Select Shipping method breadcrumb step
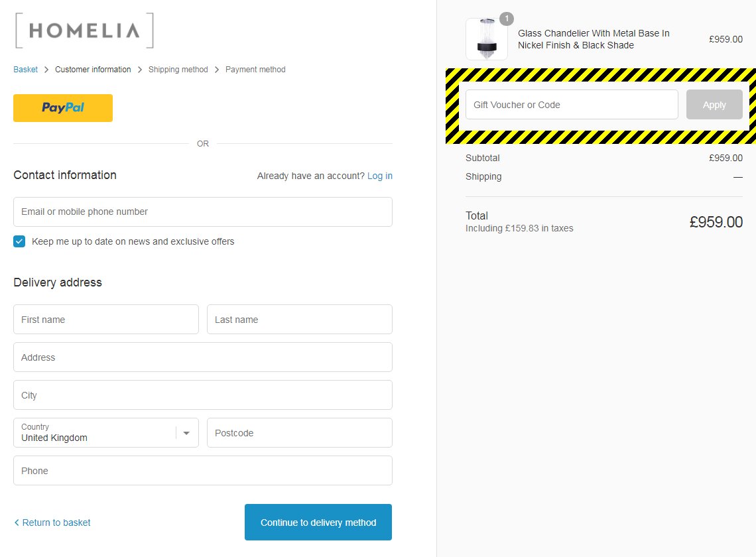The image size is (756, 557). coord(178,70)
